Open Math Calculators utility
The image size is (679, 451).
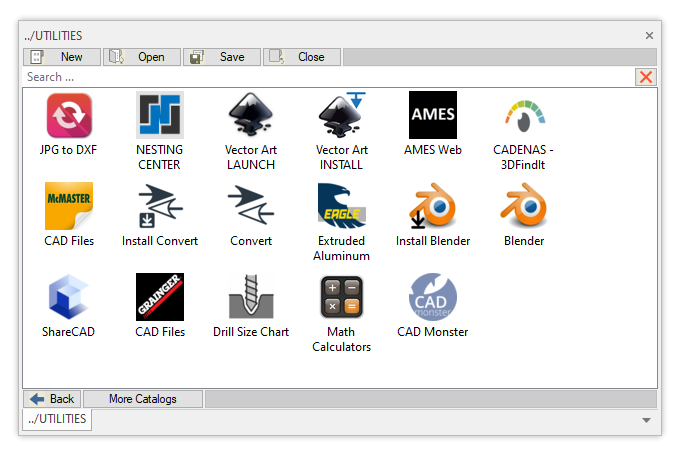tap(341, 297)
